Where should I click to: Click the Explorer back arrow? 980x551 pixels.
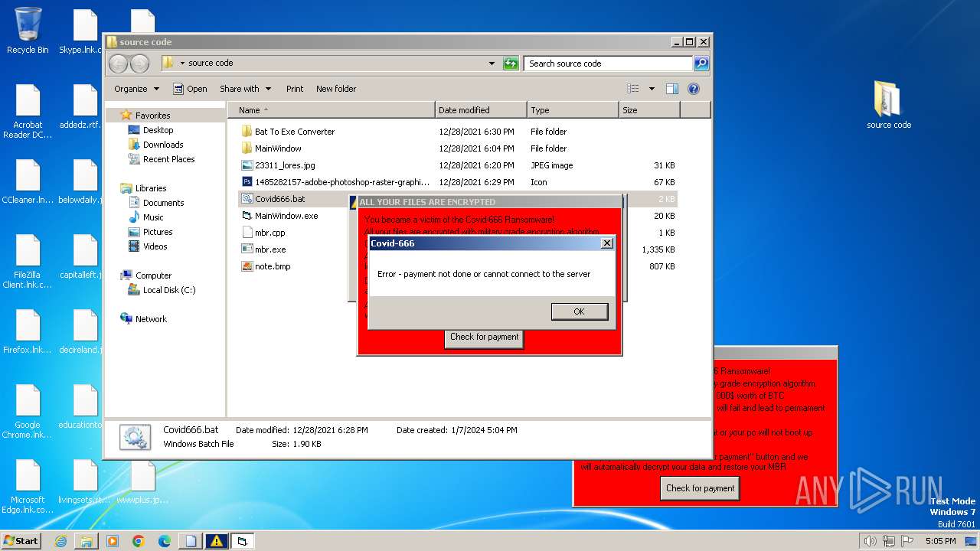coord(118,64)
